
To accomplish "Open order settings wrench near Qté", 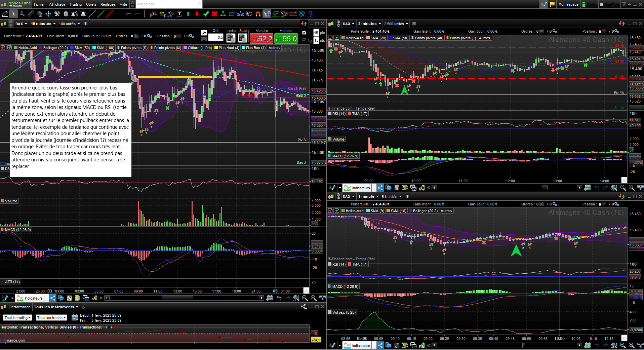I will (204, 33).
